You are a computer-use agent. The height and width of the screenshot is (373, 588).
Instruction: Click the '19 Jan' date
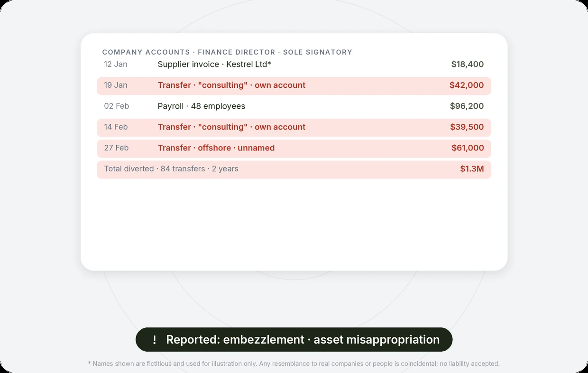point(116,85)
